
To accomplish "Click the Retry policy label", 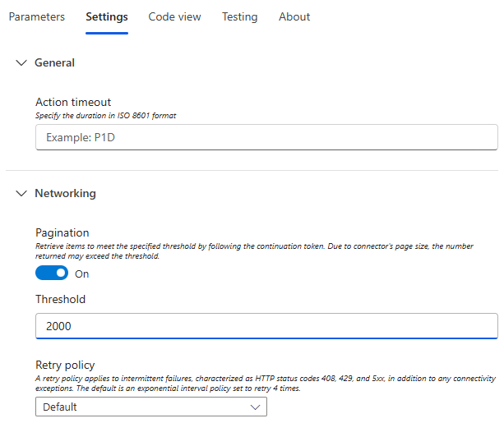I will (x=65, y=366).
